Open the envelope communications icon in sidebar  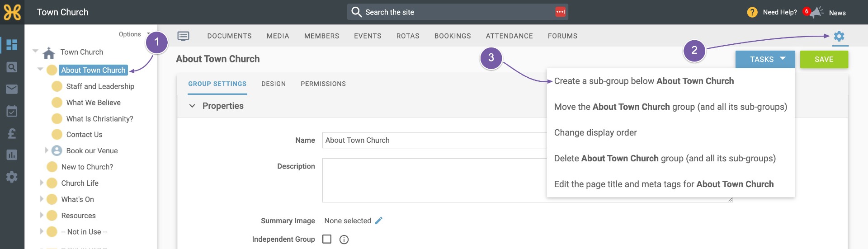[x=12, y=89]
